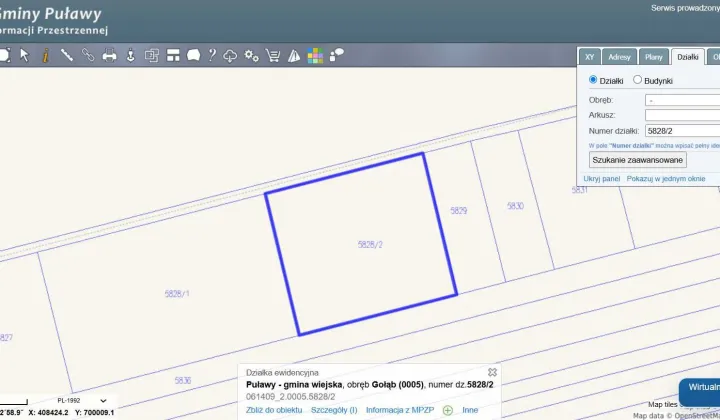Click the Zbliż do obiektu link
Image resolution: width=720 pixels, height=420 pixels.
(x=274, y=410)
